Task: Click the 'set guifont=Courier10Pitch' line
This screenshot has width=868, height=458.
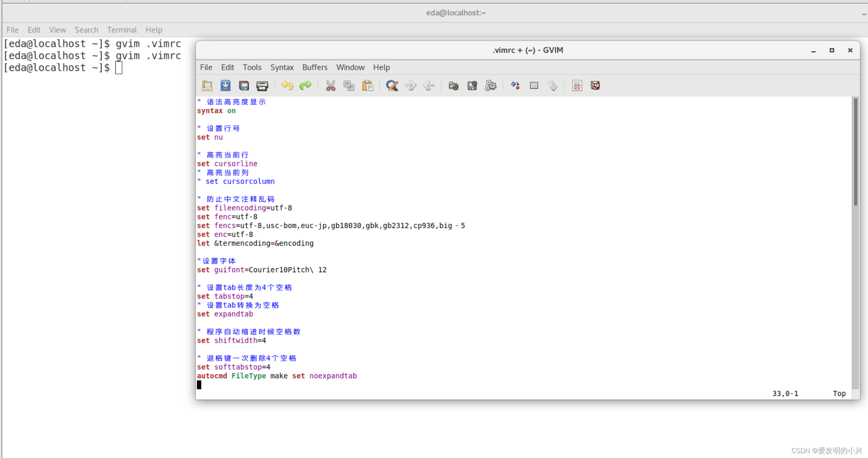Action: (262, 270)
